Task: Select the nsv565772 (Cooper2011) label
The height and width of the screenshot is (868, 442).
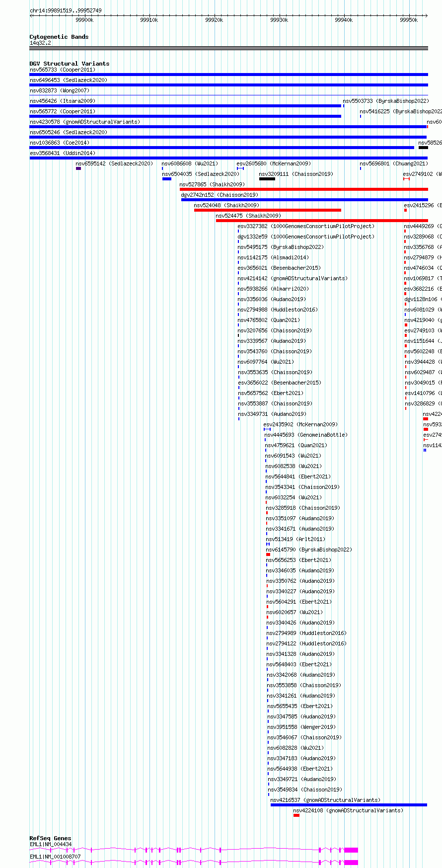Action: coord(62,112)
